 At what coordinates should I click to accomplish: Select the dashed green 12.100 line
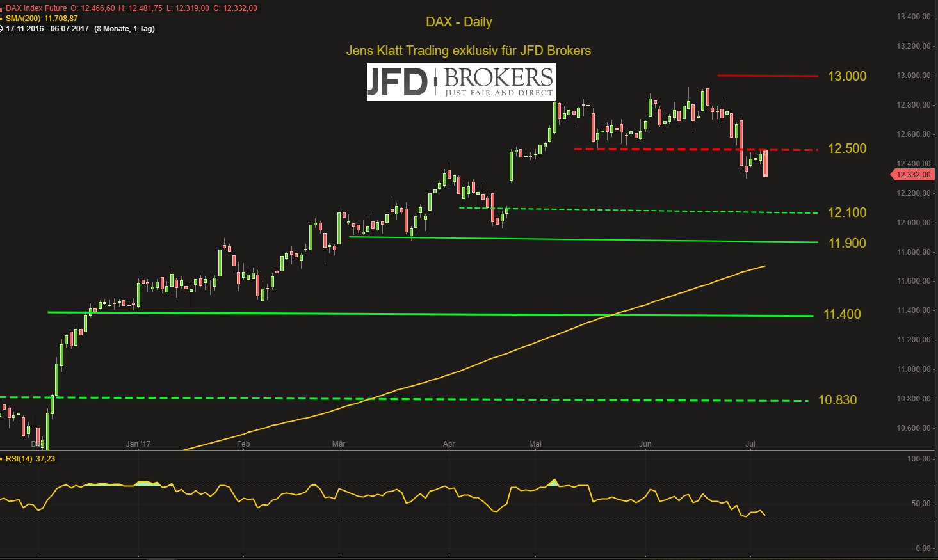coord(639,210)
